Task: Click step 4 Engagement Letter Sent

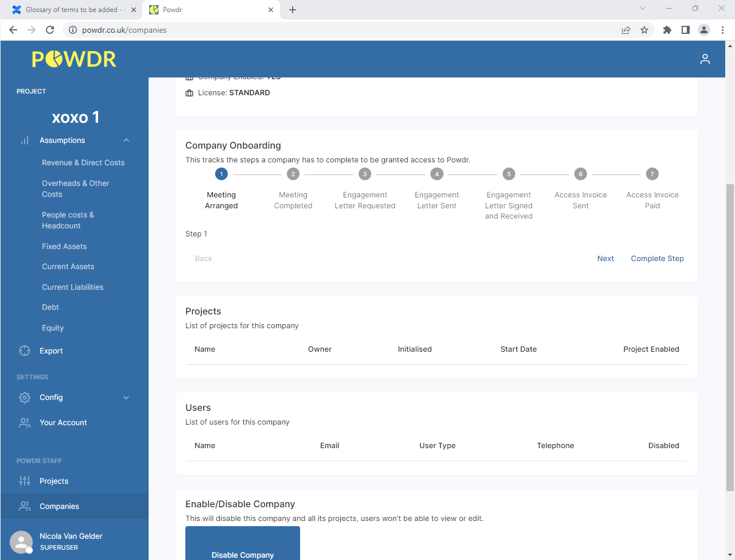Action: pos(437,173)
